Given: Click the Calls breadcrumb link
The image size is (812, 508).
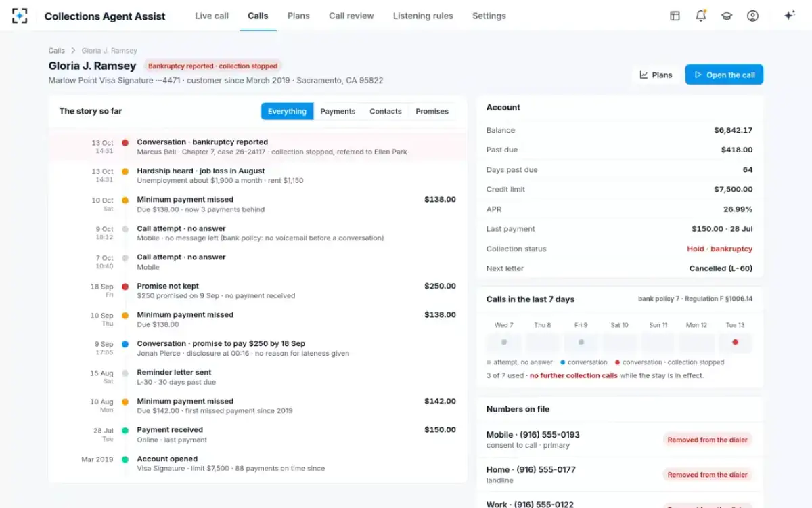Looking at the screenshot, I should [x=57, y=51].
